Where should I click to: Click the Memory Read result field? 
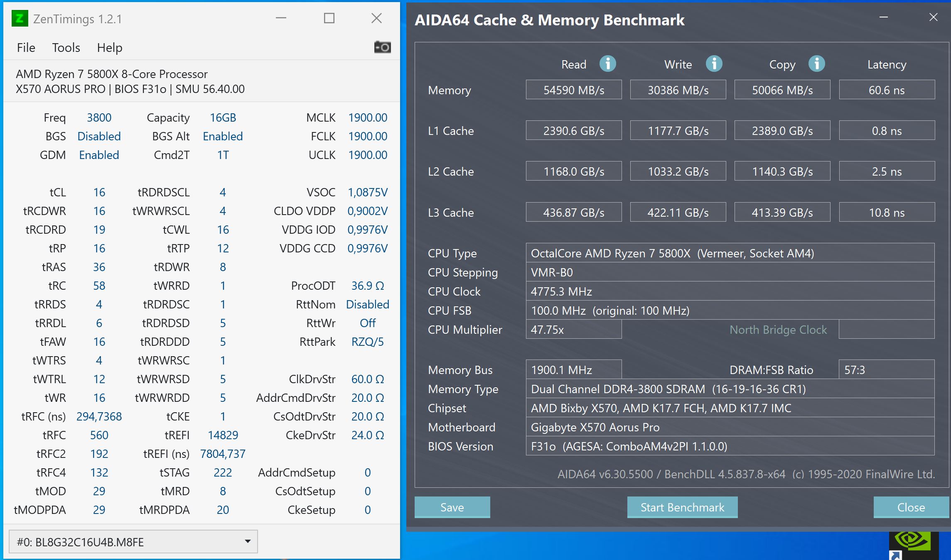574,90
